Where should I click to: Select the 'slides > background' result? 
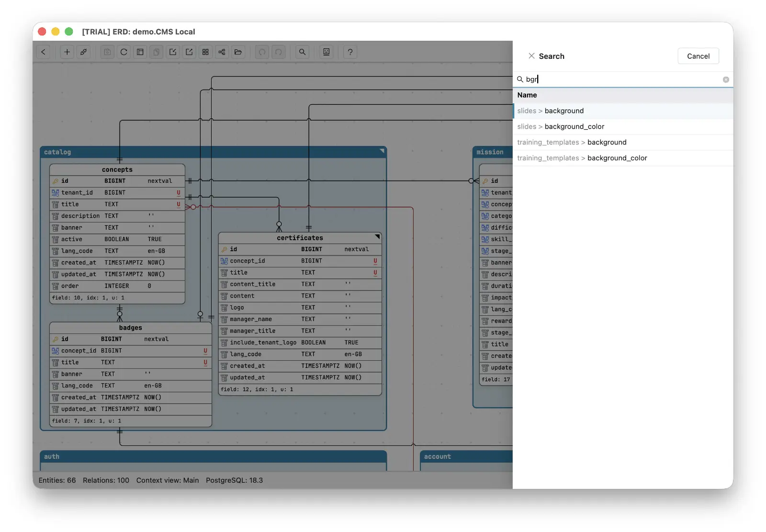[x=623, y=111]
